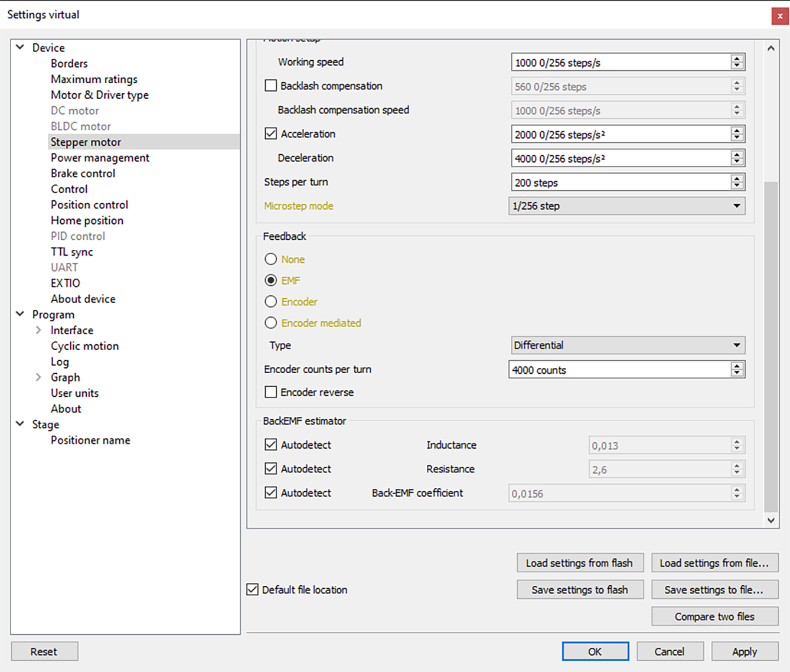Click Save settings to flash button
The height and width of the screenshot is (672, 790).
tap(579, 590)
